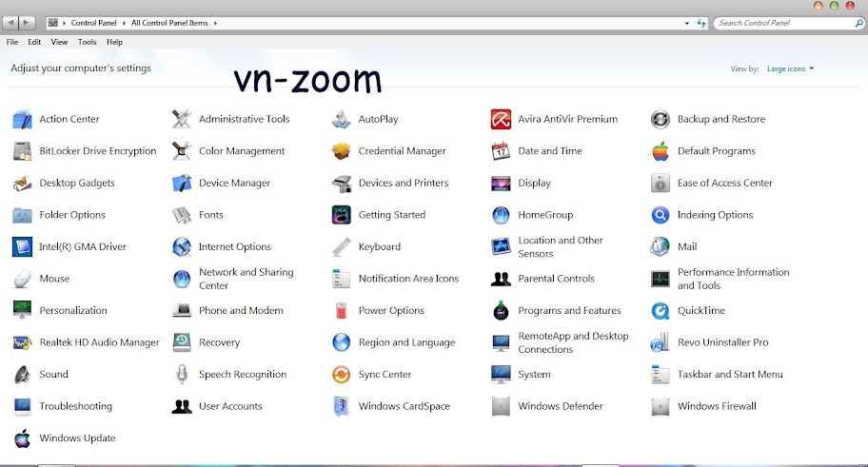Open the Color Management icon
The width and height of the screenshot is (868, 467).
(x=182, y=151)
